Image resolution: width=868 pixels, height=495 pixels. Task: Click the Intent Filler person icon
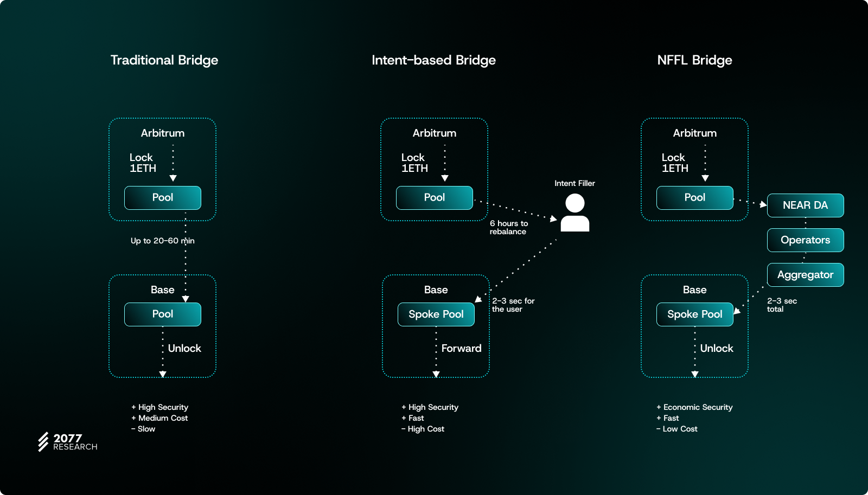(575, 213)
